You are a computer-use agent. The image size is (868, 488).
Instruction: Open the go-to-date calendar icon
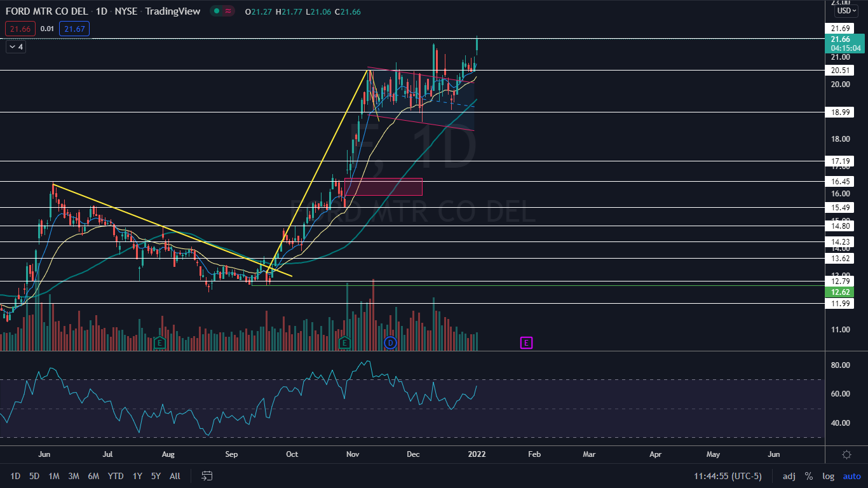(x=207, y=475)
